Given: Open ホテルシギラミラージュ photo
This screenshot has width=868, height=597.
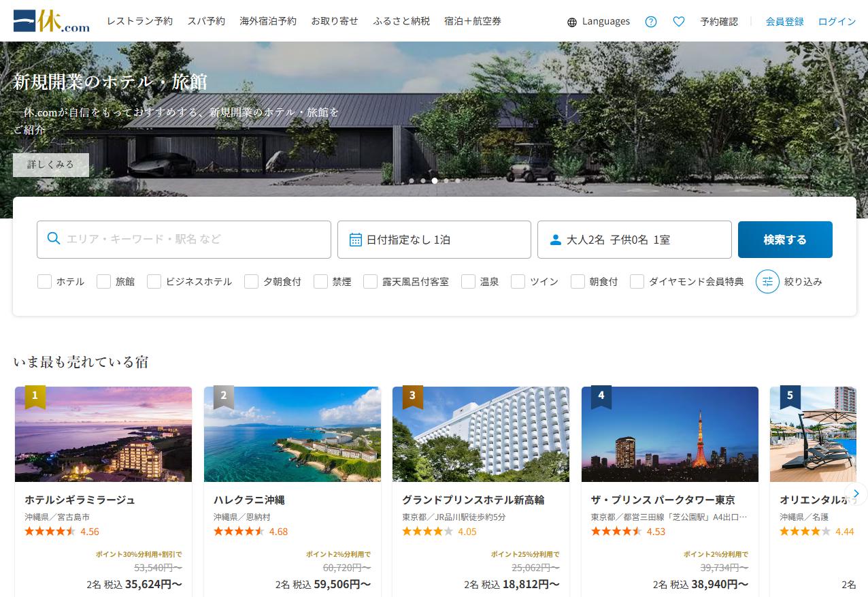Looking at the screenshot, I should (x=103, y=434).
